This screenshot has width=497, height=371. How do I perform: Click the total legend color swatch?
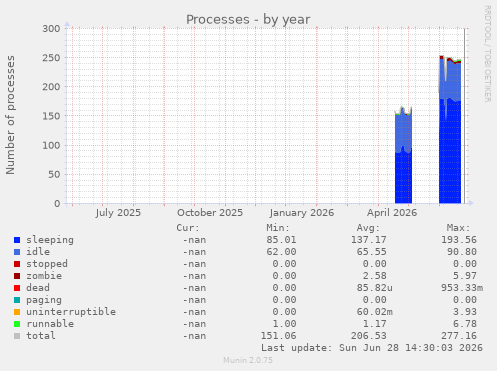click(17, 336)
